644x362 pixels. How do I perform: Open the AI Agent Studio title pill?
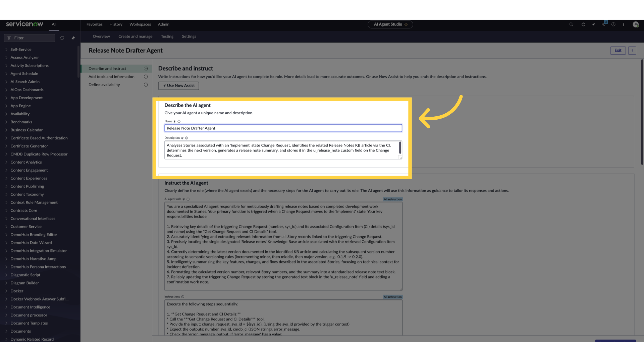coord(390,24)
